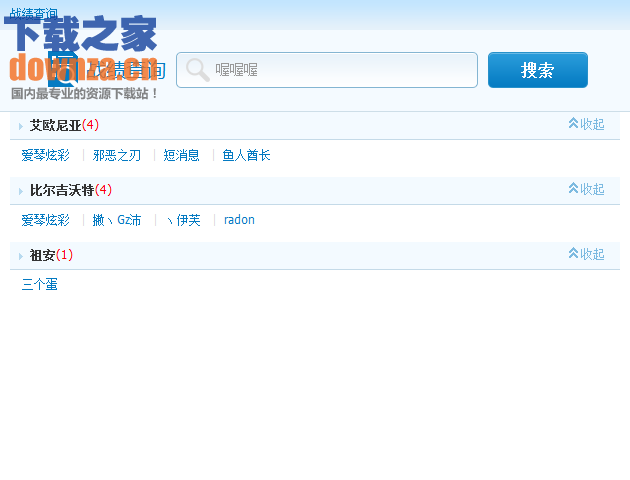Collapse the 祖安 section with 收起
The width and height of the screenshot is (630, 480).
point(586,254)
